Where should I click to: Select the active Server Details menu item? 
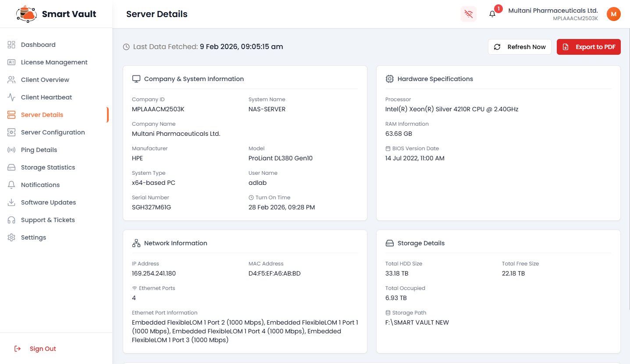[x=42, y=114]
